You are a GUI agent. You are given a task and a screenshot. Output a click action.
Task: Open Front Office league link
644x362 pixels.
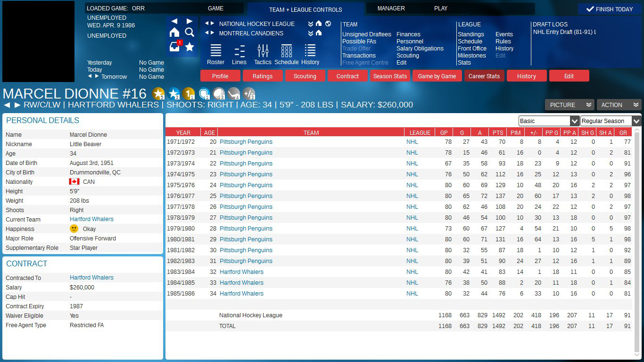pyautogui.click(x=472, y=49)
